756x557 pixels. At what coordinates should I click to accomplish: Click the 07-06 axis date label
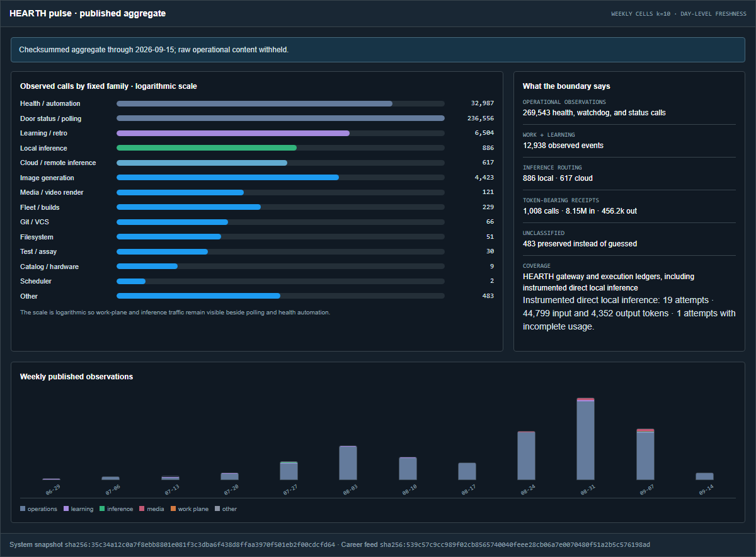click(x=112, y=490)
